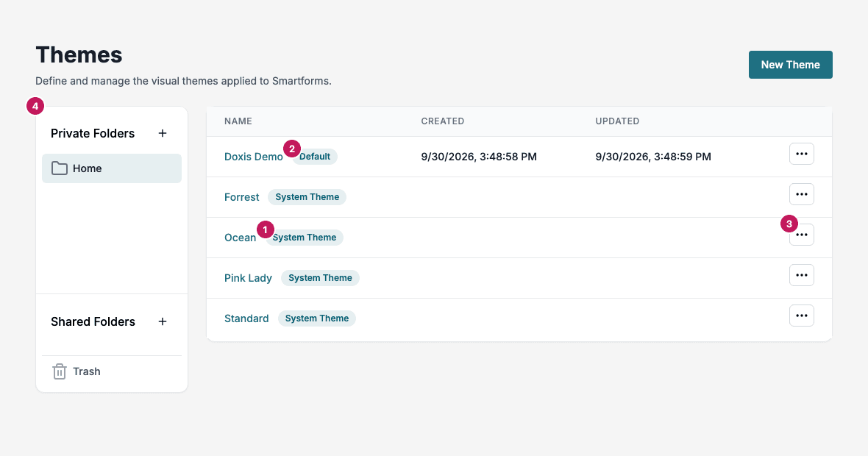Click the Shared Folders heading
The image size is (868, 456).
[93, 321]
